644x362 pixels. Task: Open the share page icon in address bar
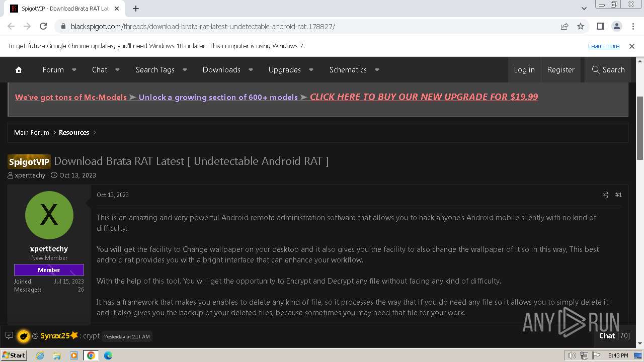click(x=565, y=26)
